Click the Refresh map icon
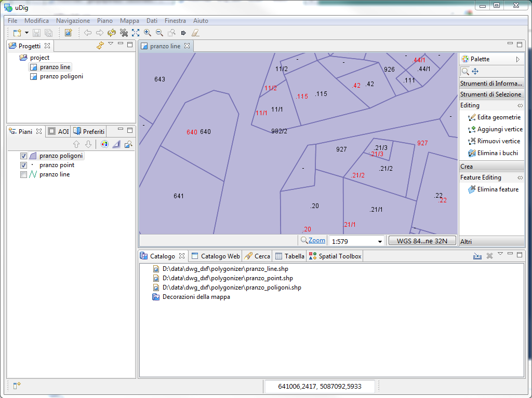 pyautogui.click(x=112, y=33)
